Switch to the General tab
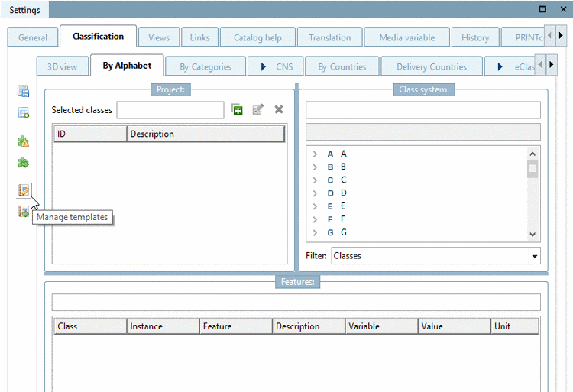Viewport: 573px width, 392px height. [x=33, y=37]
